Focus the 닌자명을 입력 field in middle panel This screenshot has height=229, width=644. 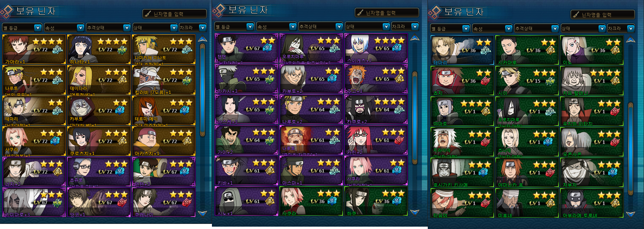click(387, 13)
